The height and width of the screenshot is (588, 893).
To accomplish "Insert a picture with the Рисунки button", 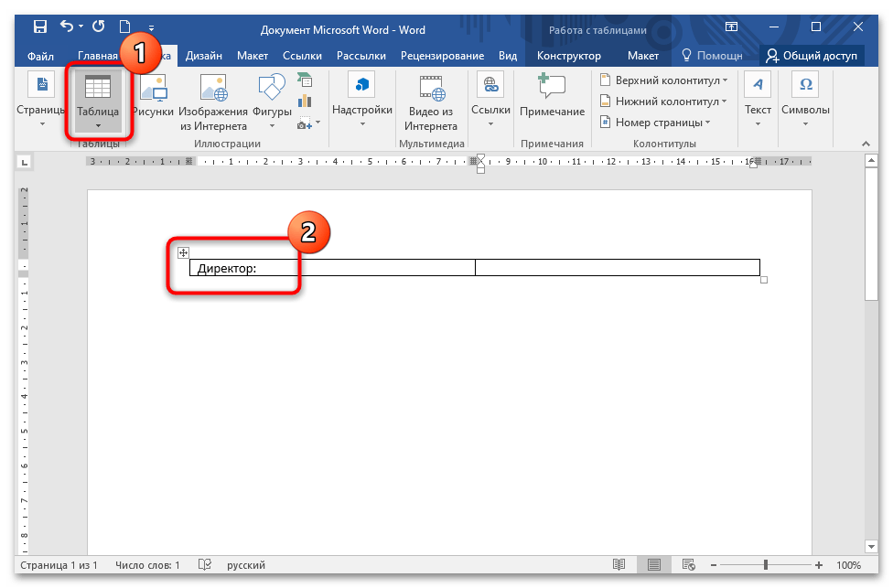I will (153, 96).
